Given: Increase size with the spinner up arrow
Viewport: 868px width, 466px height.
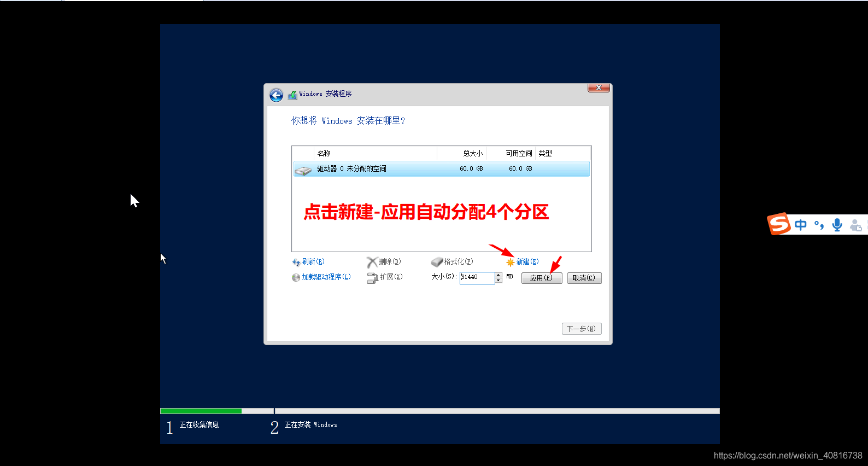Looking at the screenshot, I should [x=498, y=275].
